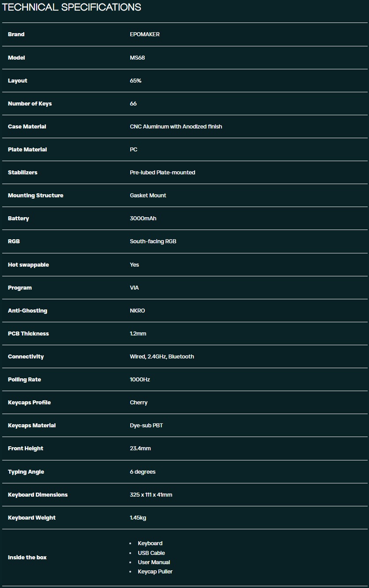Screen dimensions: 369x588
Task: Select the Dye-sub PBT keycaps material
Action: [x=147, y=426]
